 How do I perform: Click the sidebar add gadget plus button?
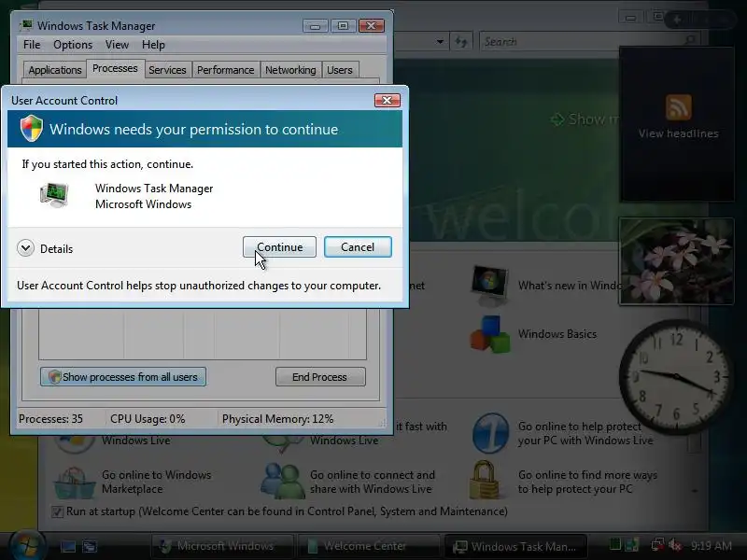click(x=676, y=20)
